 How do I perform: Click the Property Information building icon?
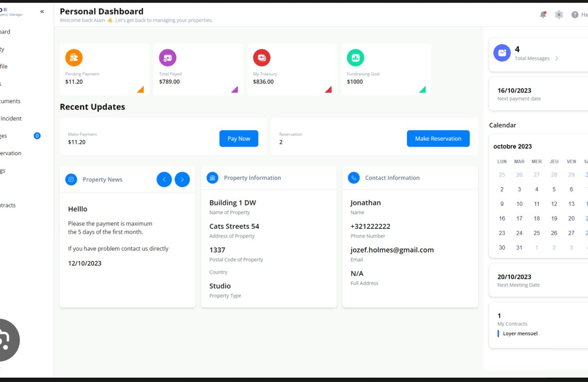212,178
